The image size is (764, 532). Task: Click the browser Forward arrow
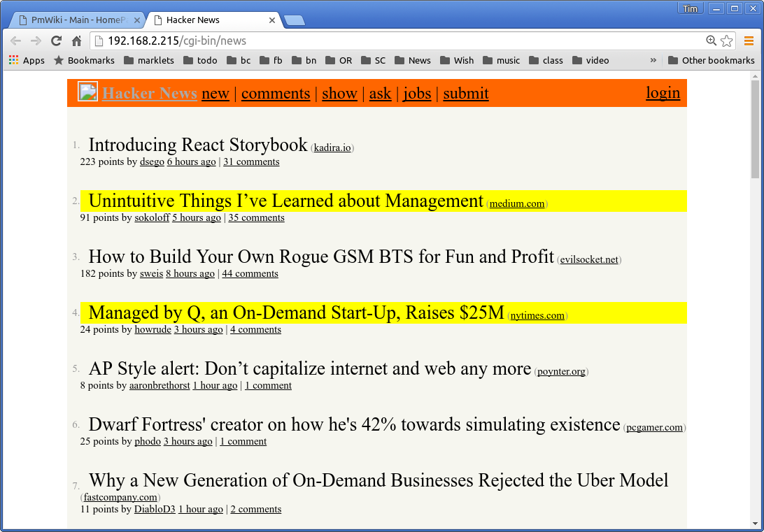(x=36, y=41)
